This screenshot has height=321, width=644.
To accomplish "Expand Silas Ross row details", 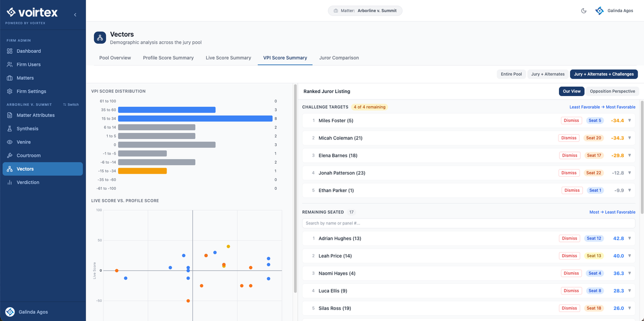I will (x=629, y=308).
